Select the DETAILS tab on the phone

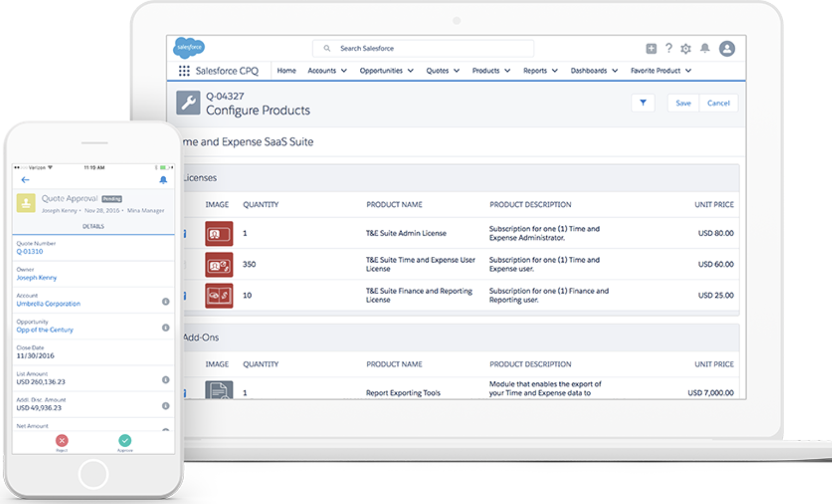point(94,226)
